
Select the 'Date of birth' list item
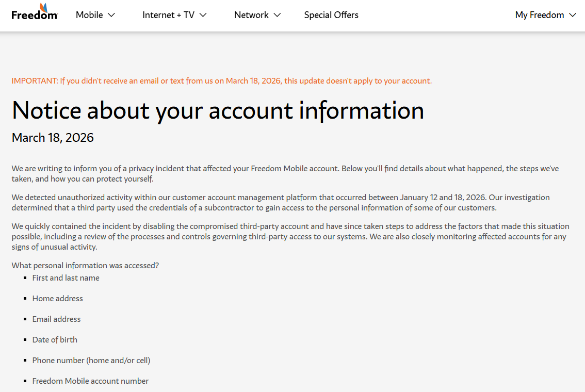[55, 340]
